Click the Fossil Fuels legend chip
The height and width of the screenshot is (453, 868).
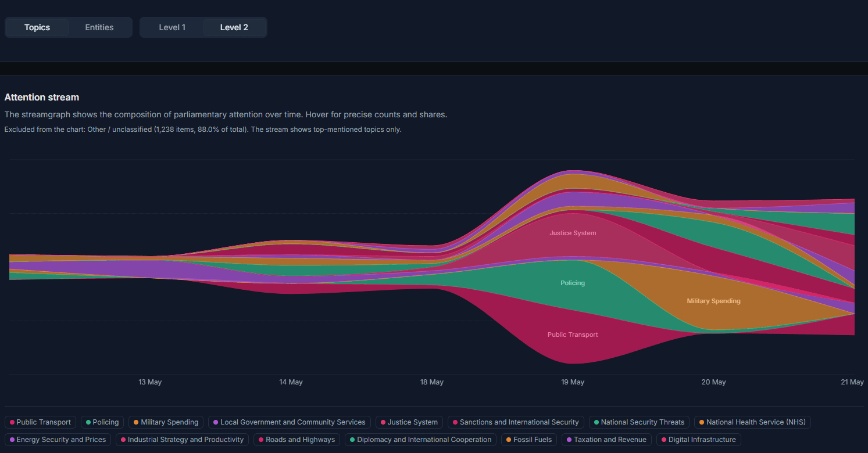529,440
